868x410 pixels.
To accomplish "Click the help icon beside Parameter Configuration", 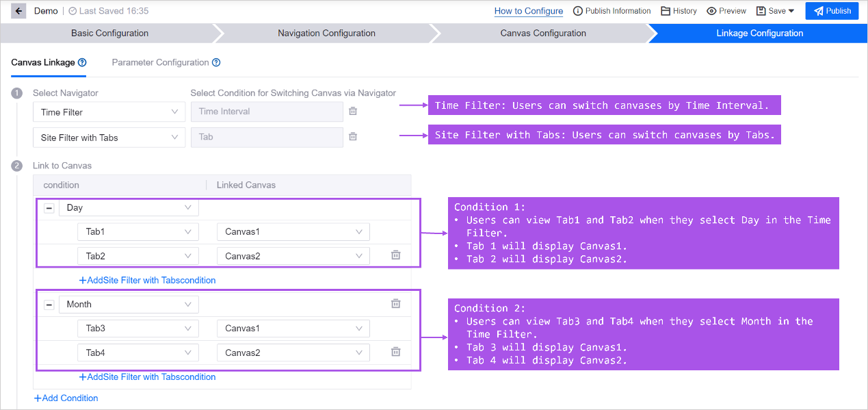I will pyautogui.click(x=216, y=62).
